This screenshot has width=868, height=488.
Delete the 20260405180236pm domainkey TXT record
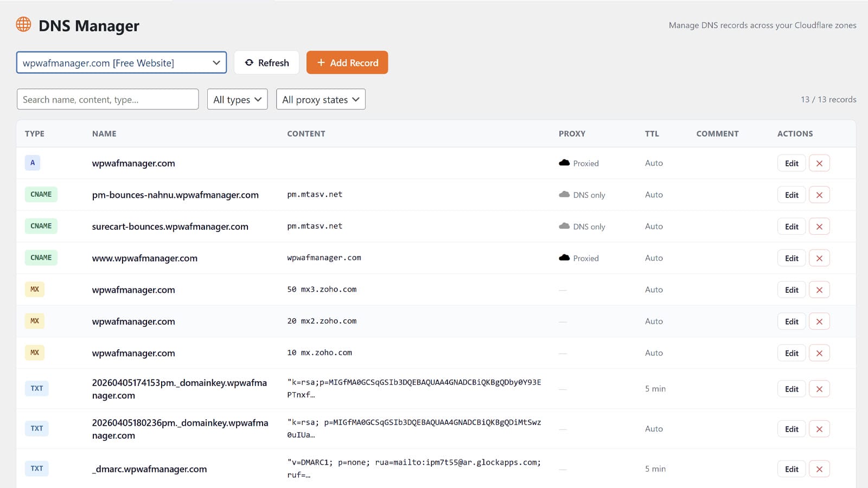pos(819,429)
